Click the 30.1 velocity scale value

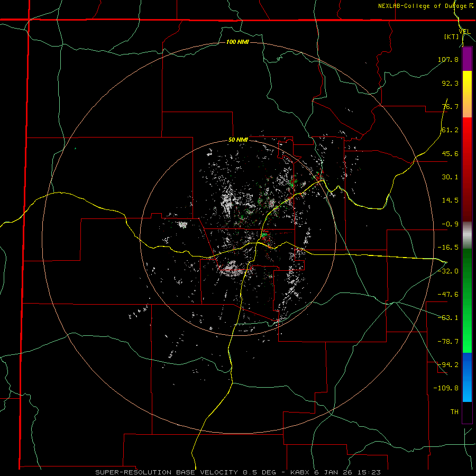coord(450,177)
